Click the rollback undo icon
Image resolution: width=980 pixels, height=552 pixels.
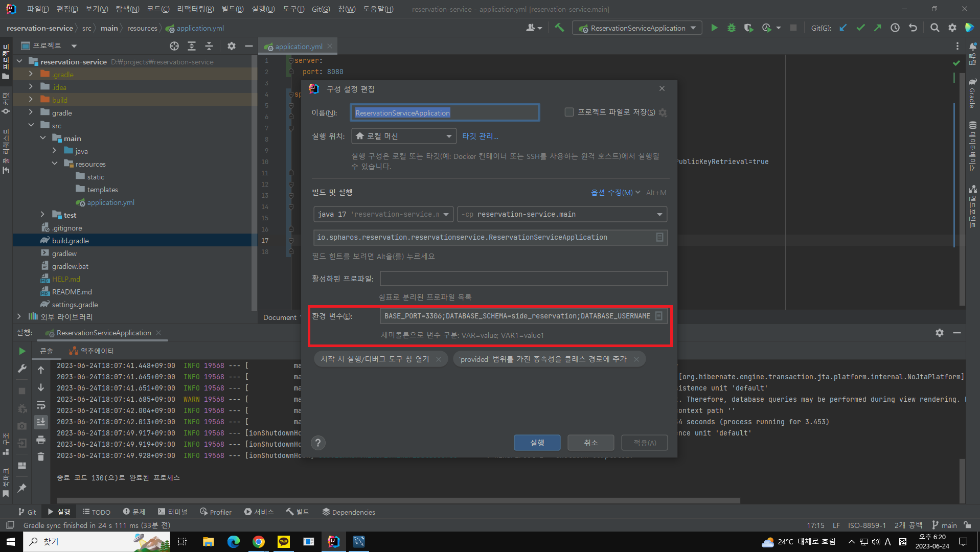913,28
